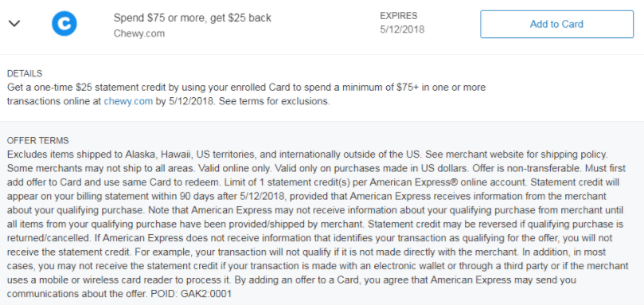Click the EXPIRES label
The width and height of the screenshot is (644, 305).
point(398,16)
